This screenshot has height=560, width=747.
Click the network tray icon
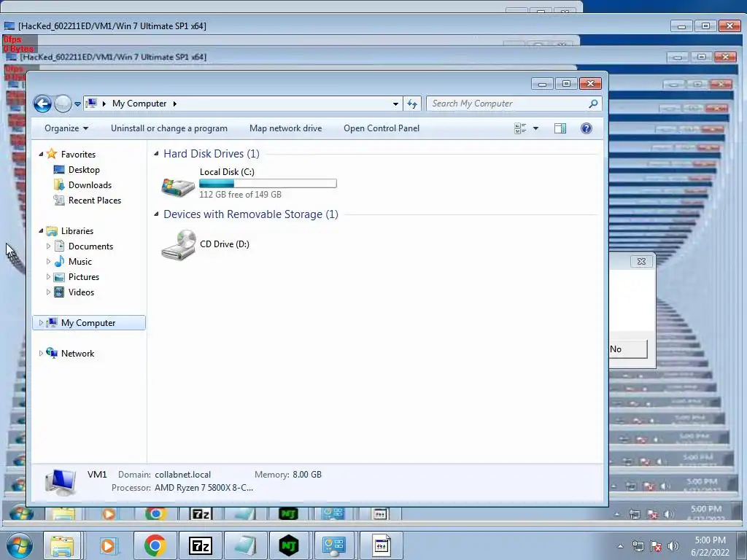[x=638, y=546]
